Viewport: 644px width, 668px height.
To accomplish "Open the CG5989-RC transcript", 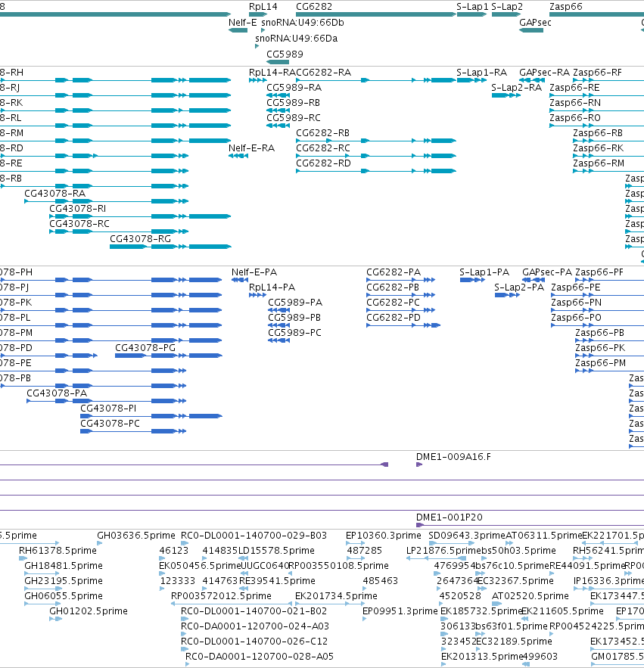I will (278, 126).
